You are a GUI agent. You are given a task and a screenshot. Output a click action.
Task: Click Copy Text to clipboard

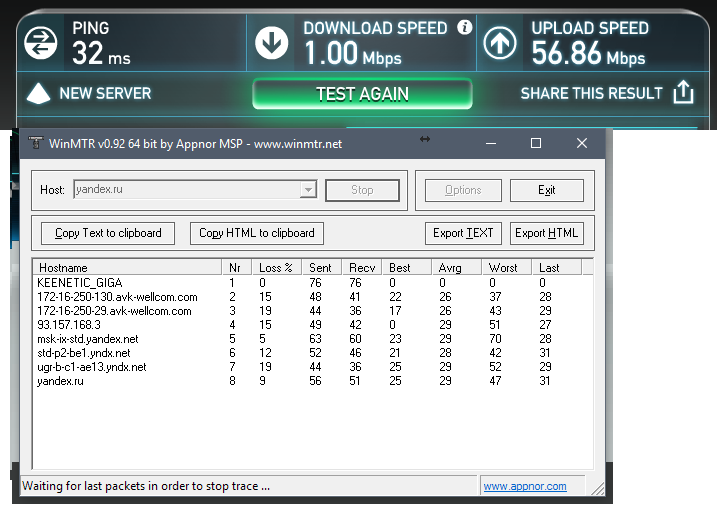click(108, 233)
